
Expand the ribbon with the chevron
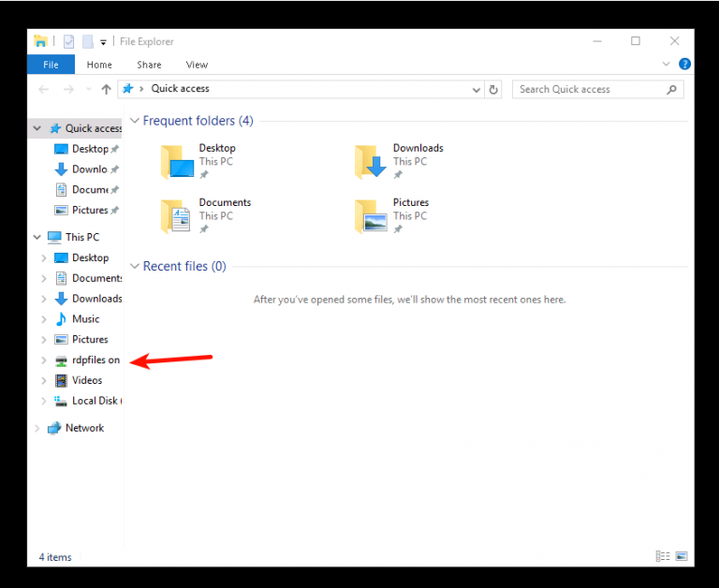pos(666,65)
